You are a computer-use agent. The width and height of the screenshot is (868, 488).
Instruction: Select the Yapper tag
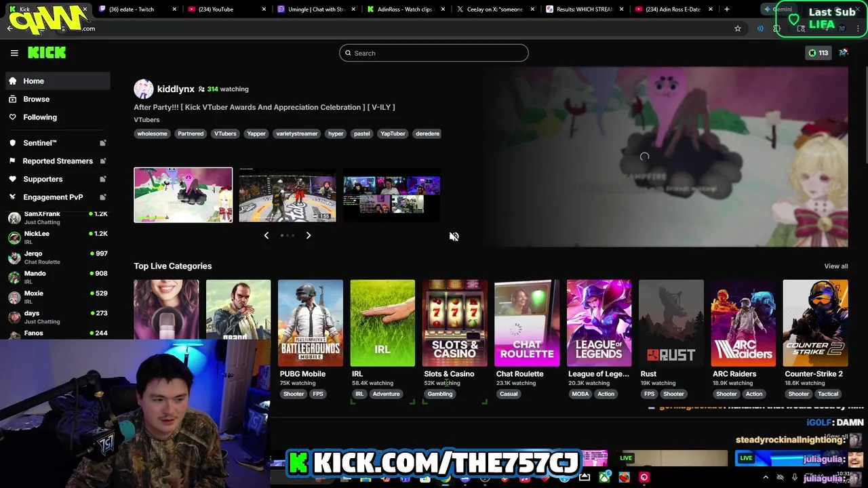pos(256,134)
